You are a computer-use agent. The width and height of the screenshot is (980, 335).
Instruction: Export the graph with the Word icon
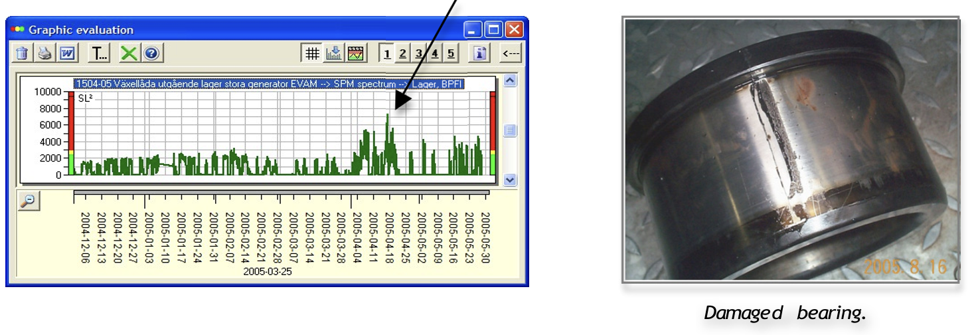(67, 53)
